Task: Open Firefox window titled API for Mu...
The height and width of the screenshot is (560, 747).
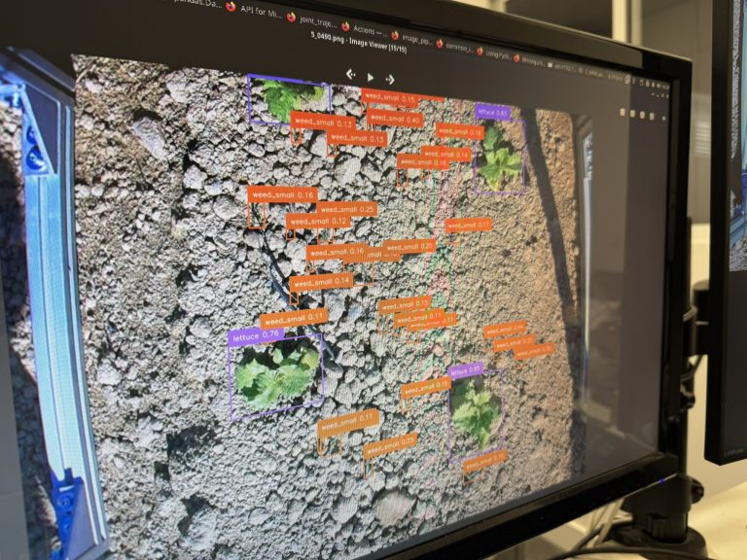Action: click(x=254, y=10)
